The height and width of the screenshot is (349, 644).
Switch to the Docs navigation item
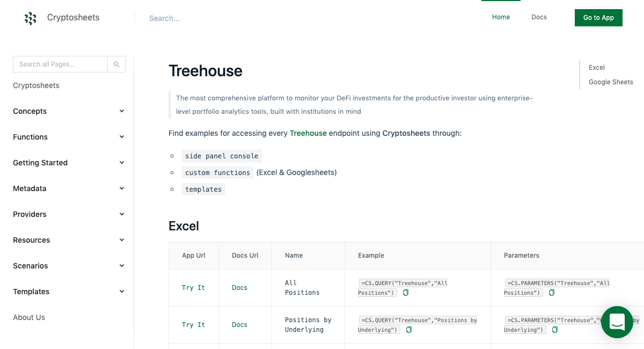[539, 17]
